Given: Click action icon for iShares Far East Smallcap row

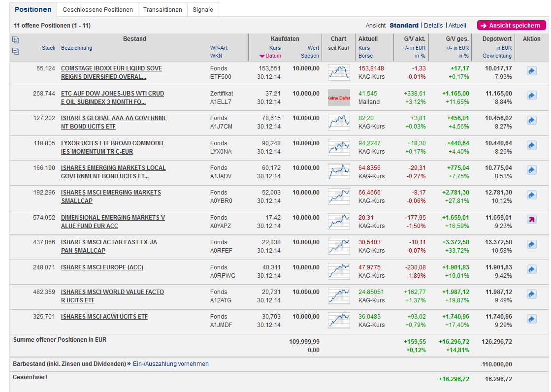Looking at the screenshot, I should coord(531,244).
